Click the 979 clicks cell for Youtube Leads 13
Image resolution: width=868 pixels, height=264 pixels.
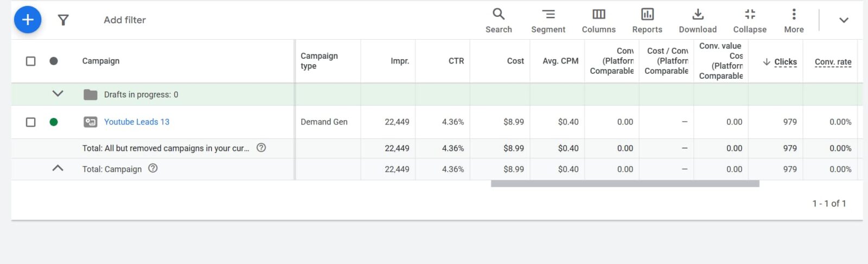click(x=790, y=122)
